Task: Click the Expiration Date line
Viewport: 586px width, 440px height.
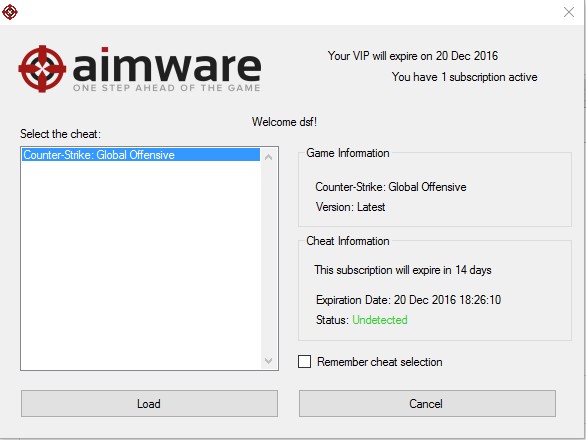Action: (408, 300)
